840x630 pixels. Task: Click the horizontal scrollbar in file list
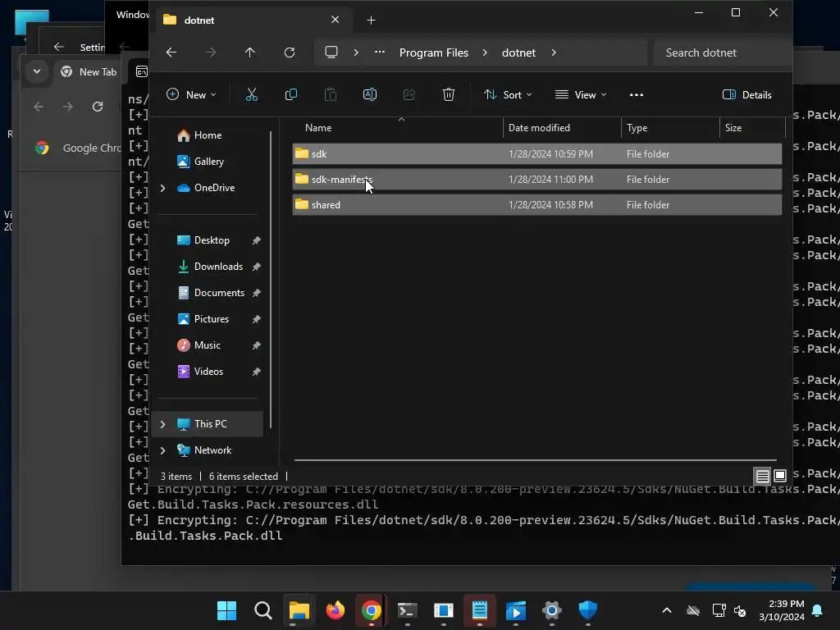point(535,459)
